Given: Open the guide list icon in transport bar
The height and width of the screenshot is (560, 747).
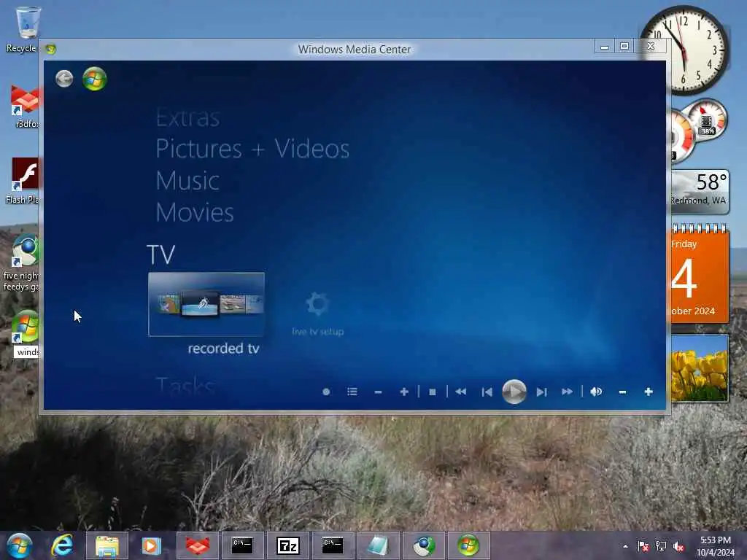Looking at the screenshot, I should 352,392.
